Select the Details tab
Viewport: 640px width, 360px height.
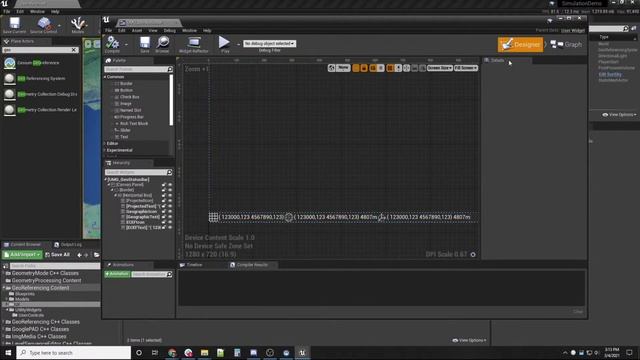[497, 60]
